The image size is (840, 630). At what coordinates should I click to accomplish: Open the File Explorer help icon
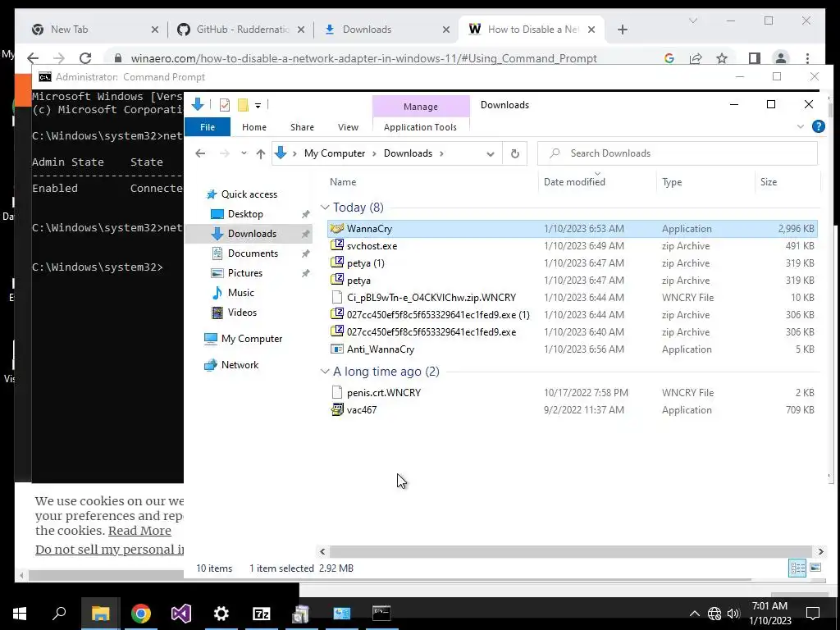[818, 126]
